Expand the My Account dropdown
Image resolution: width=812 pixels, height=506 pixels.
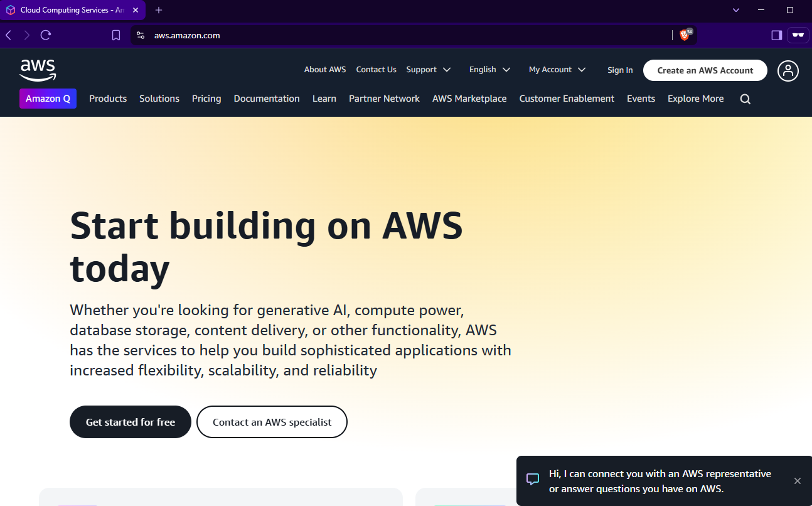point(557,70)
